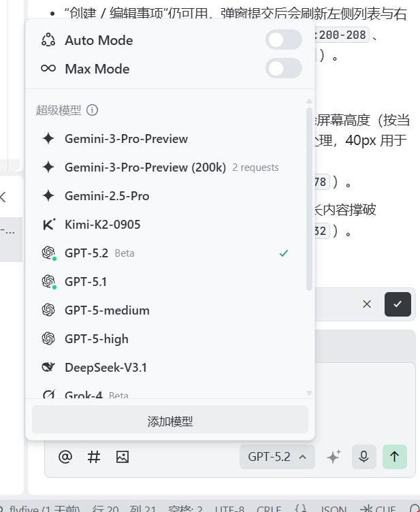
Task: Choose Kimi-K2-0905 from the model list
Action: [x=103, y=225]
